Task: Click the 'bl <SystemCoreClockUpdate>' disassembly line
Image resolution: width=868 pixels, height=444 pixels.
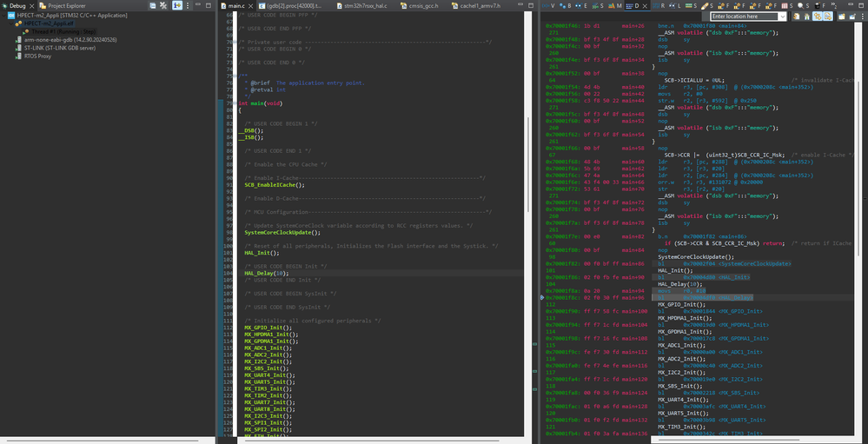Action: point(725,263)
